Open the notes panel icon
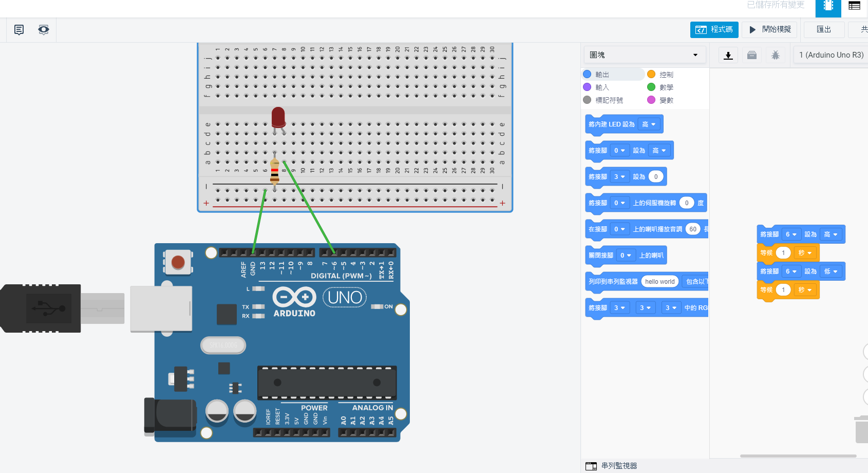This screenshot has width=868, height=473. (19, 30)
